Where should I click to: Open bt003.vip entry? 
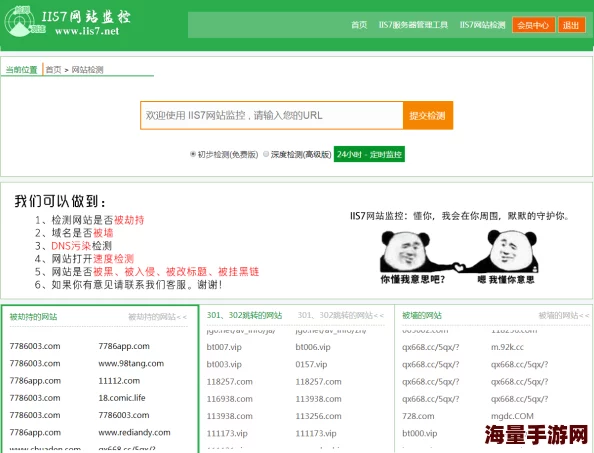click(x=224, y=364)
